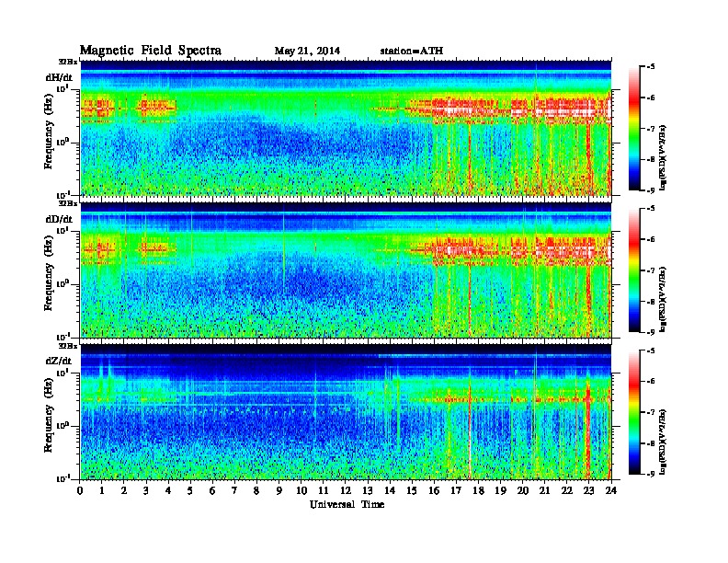Click the log PSD unit label beside the dZ/dt color bar
The width and height of the screenshot is (728, 563).
point(663,442)
